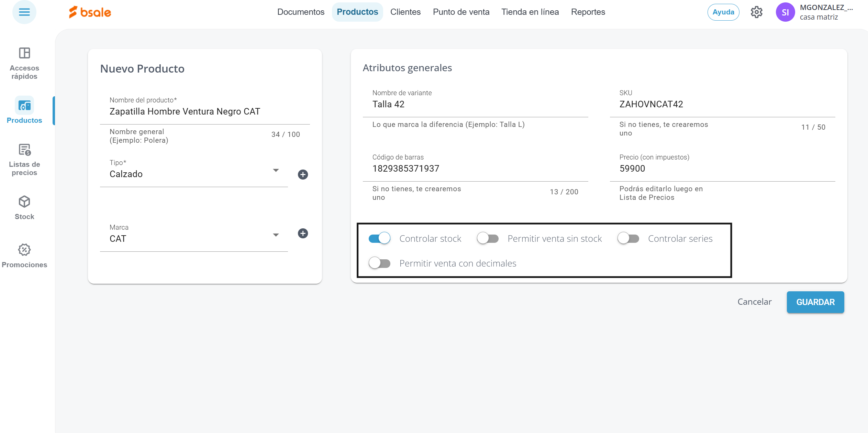This screenshot has width=868, height=433.
Task: Expand the Tipo dropdown
Action: [276, 171]
